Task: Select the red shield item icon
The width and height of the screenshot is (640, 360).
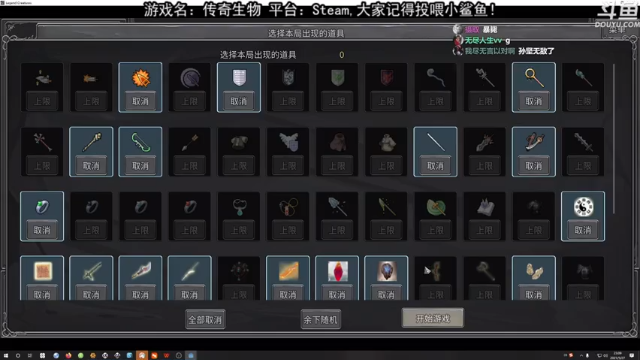Action: pos(387,77)
